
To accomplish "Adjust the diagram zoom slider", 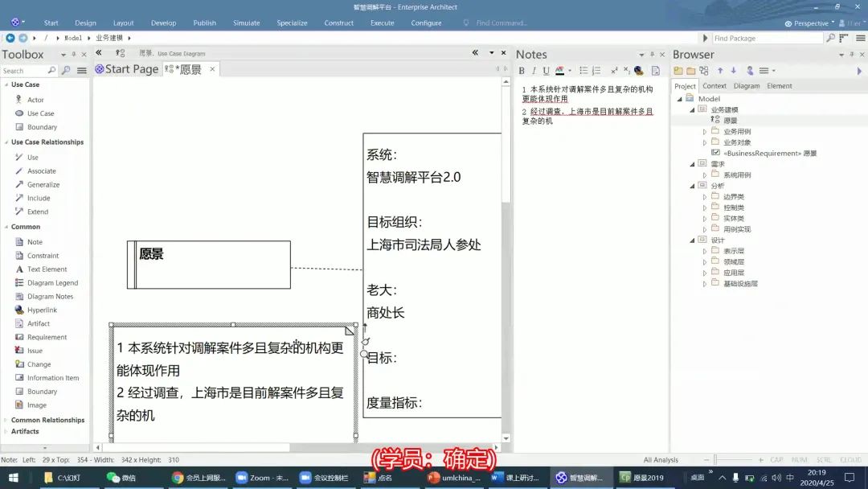I will (715, 460).
